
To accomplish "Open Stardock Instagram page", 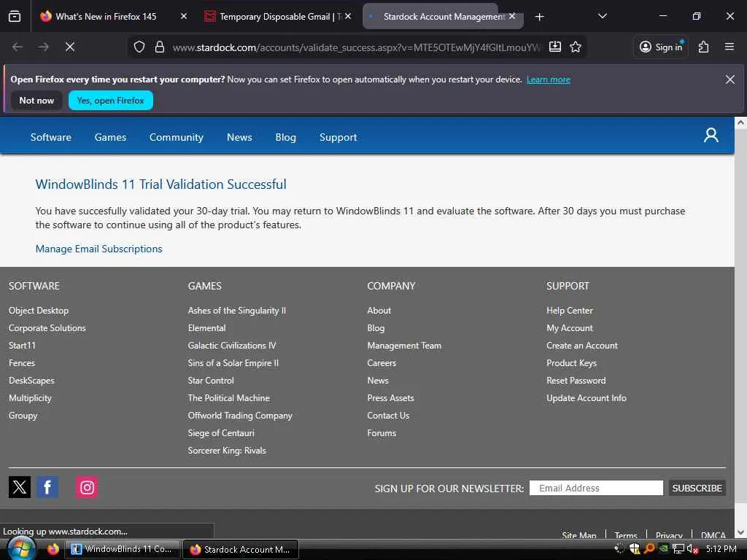I will [x=87, y=487].
